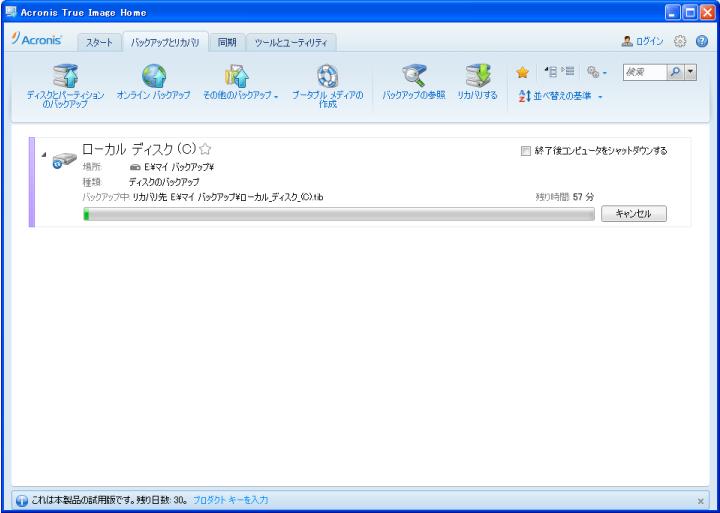Open Tools and Utilities (ツールとユーティリティ) tab
Viewport: 720px width, 513px height.
point(291,43)
